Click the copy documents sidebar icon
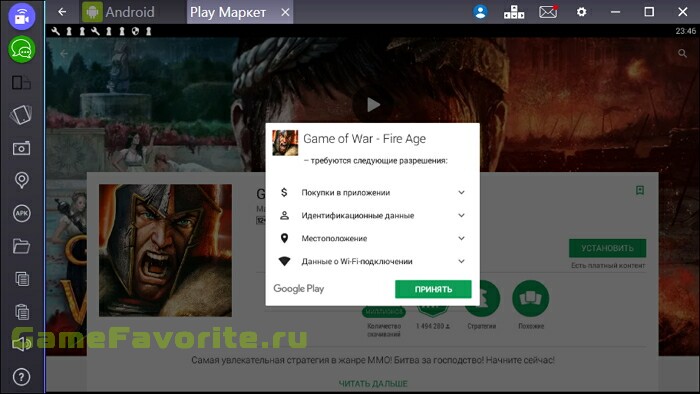 (22, 279)
